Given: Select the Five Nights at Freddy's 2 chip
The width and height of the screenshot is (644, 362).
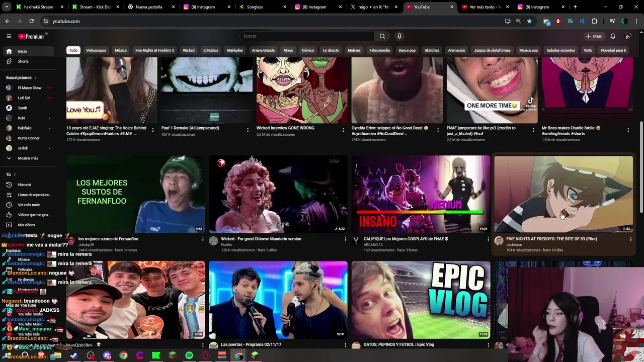Looking at the screenshot, I should [x=154, y=50].
